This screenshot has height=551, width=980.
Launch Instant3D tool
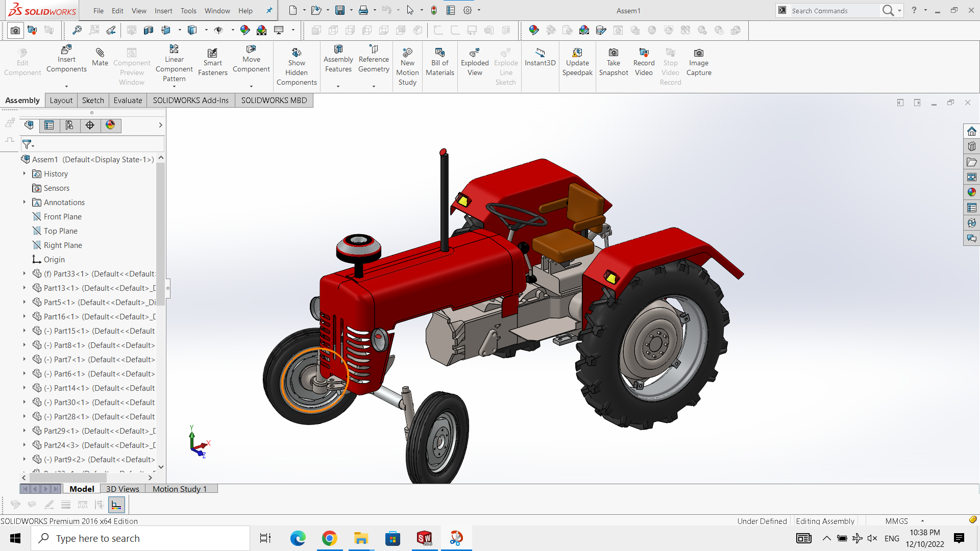click(x=540, y=57)
